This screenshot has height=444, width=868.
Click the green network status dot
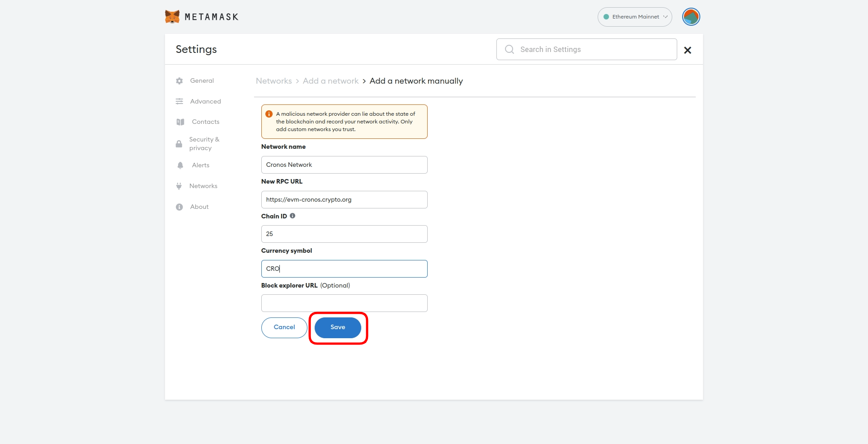click(x=606, y=17)
